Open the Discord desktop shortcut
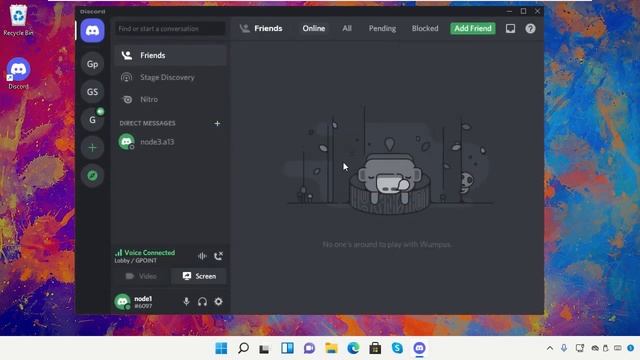The height and width of the screenshot is (360, 640). (18, 73)
